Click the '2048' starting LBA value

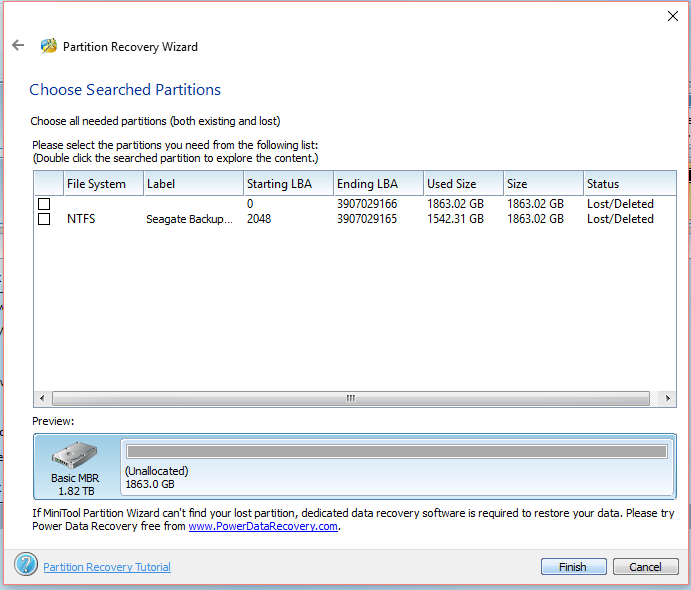coord(259,219)
